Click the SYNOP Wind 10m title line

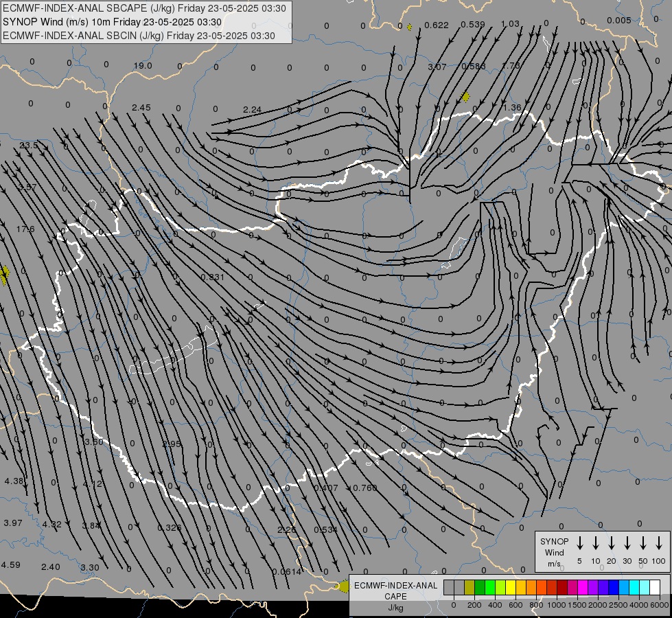pos(112,22)
